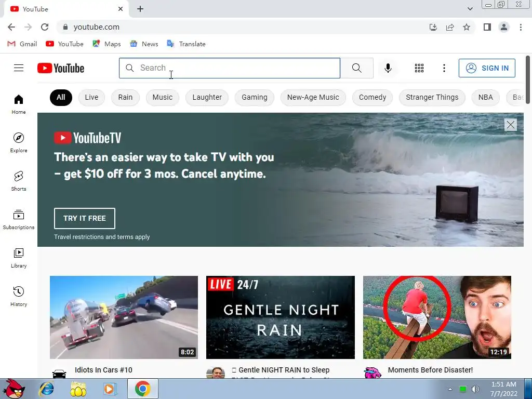Click Idiots In Cars #10 title
Image resolution: width=532 pixels, height=399 pixels.
click(103, 370)
